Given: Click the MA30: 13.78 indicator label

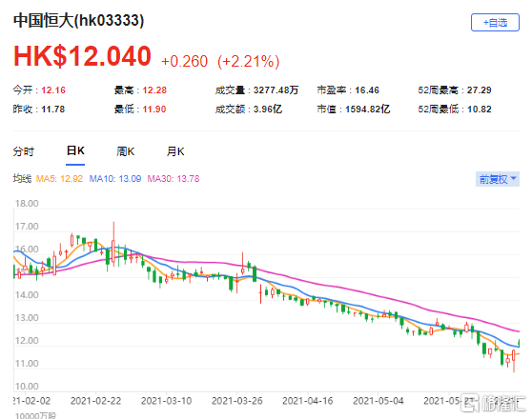Looking at the screenshot, I should tap(174, 179).
